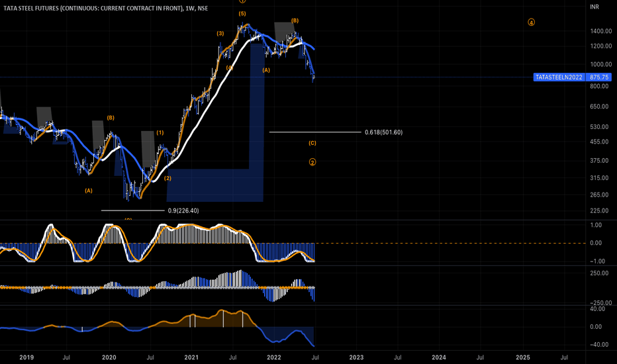Click the 2021 time axis label
The width and height of the screenshot is (617, 364).
(191, 357)
